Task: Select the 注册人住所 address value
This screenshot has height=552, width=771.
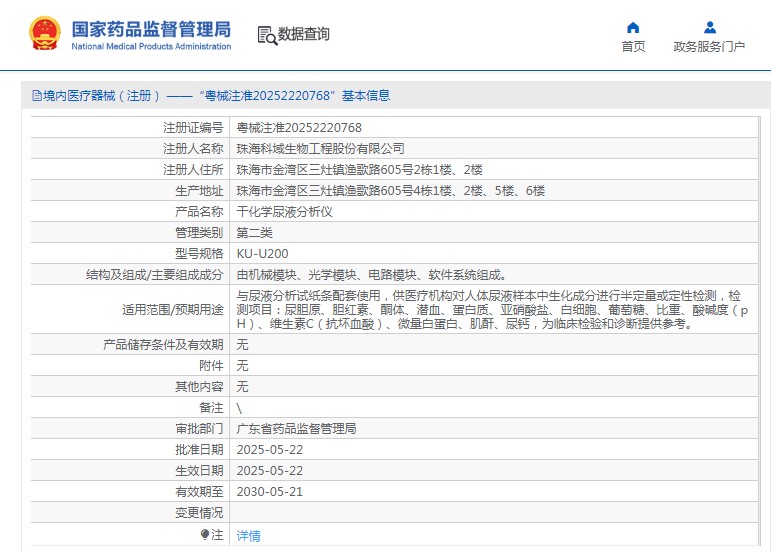Action: pos(359,170)
